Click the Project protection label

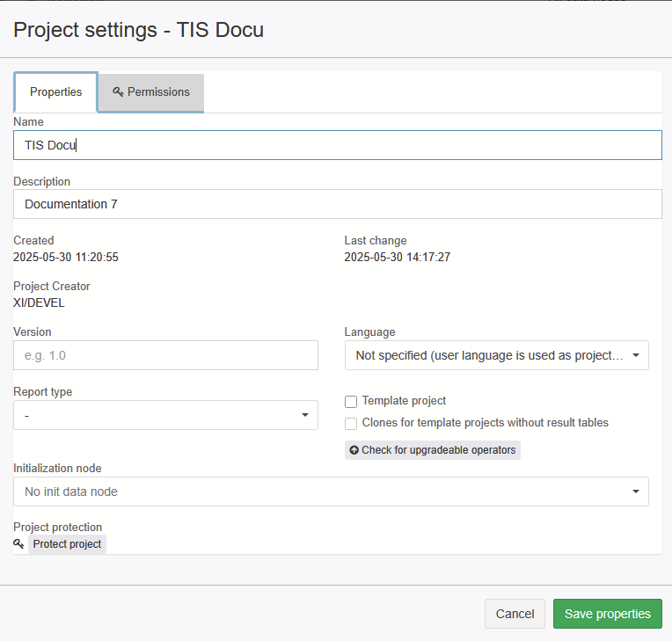(x=58, y=527)
